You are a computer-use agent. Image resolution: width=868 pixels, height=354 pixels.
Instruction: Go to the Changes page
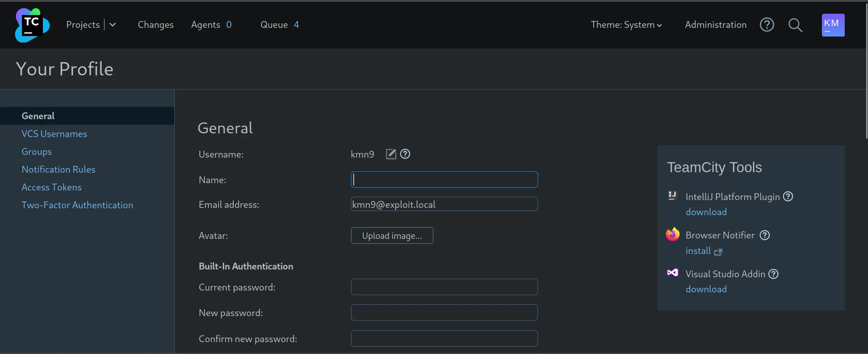point(156,25)
